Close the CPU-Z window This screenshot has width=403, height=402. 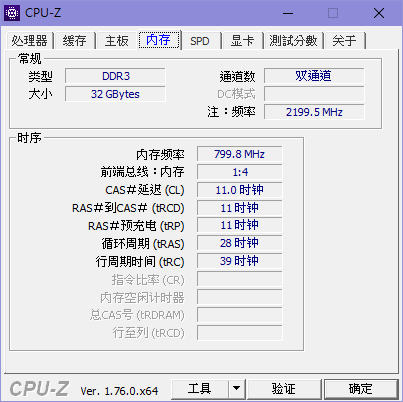click(x=379, y=13)
